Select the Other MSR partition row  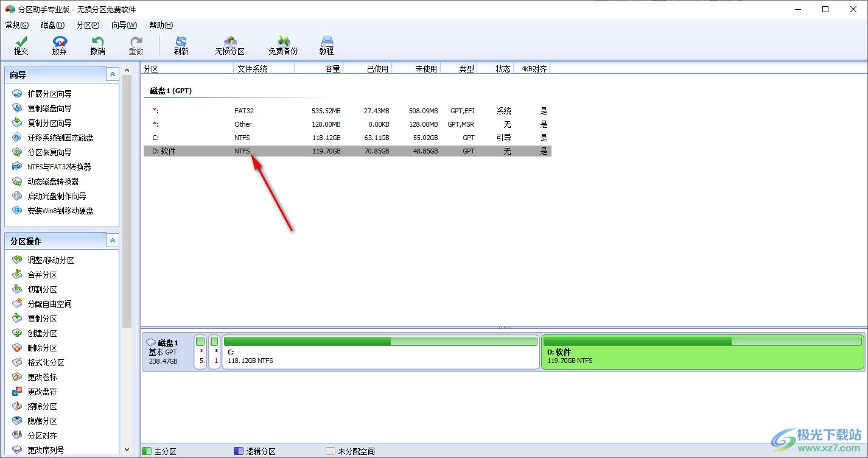(348, 124)
